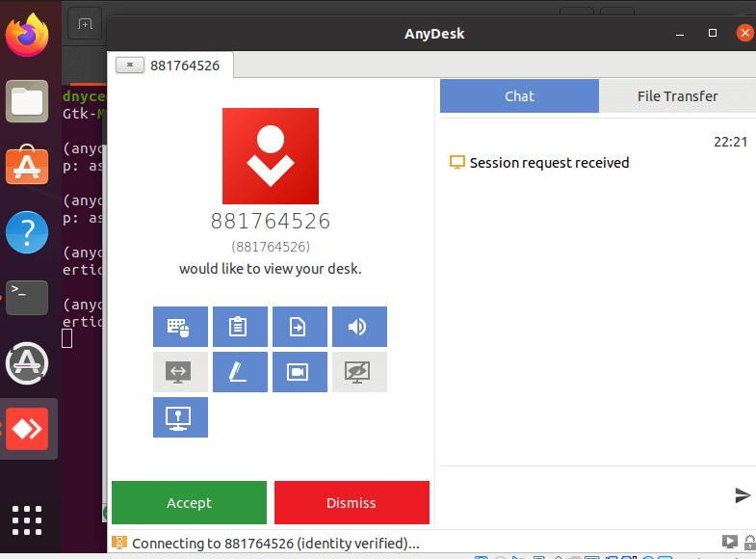Screen dimensions: 756x559
Task: Maximize the AnyDesk window
Action: 713,33
